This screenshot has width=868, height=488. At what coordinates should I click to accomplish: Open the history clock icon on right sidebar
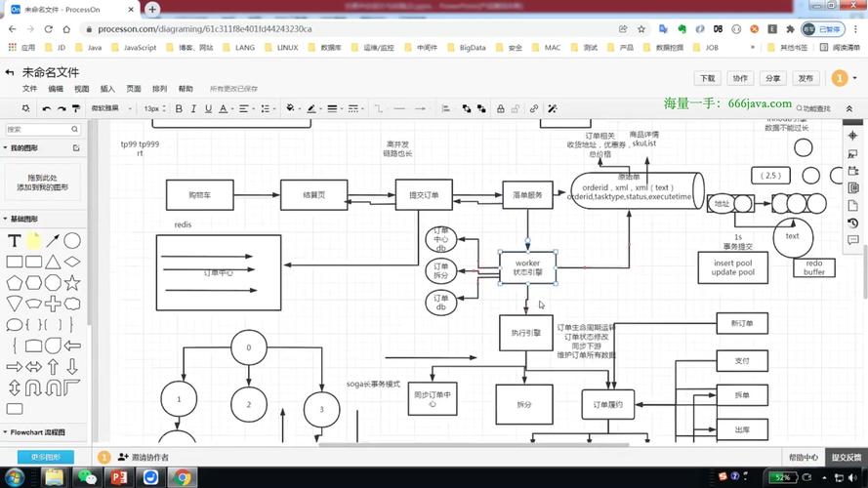(852, 223)
